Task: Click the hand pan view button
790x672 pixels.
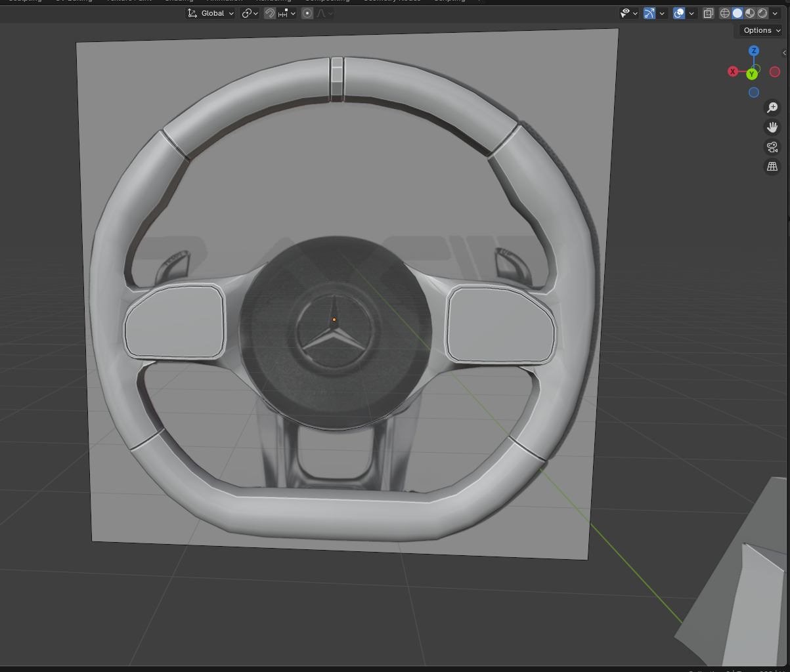Action: pyautogui.click(x=772, y=127)
